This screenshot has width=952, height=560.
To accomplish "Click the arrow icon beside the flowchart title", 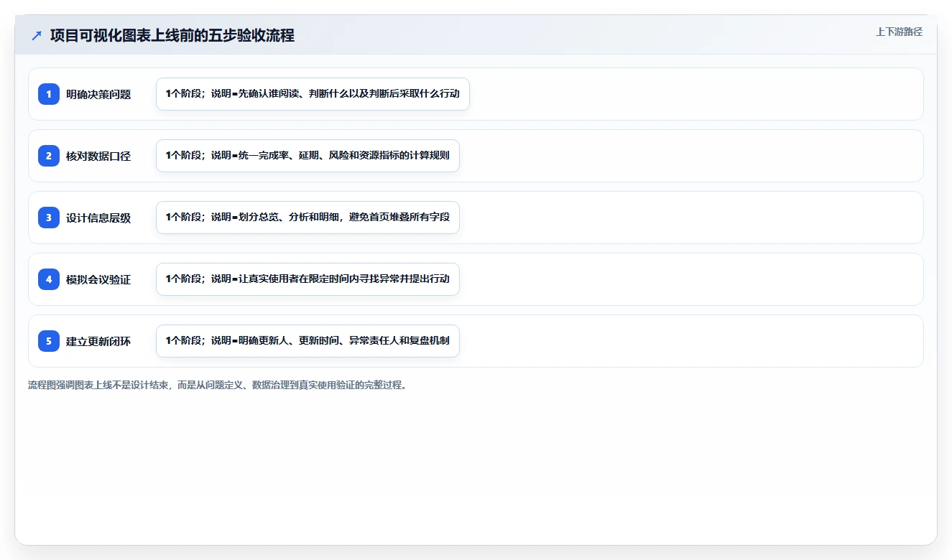I will click(x=37, y=35).
